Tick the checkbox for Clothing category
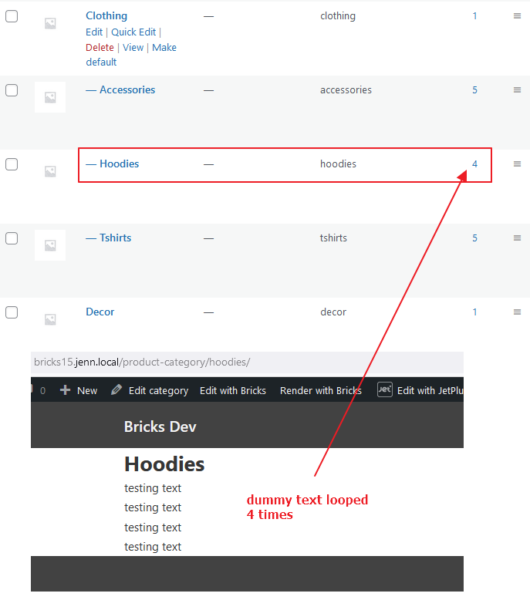This screenshot has width=530, height=600. point(11,16)
